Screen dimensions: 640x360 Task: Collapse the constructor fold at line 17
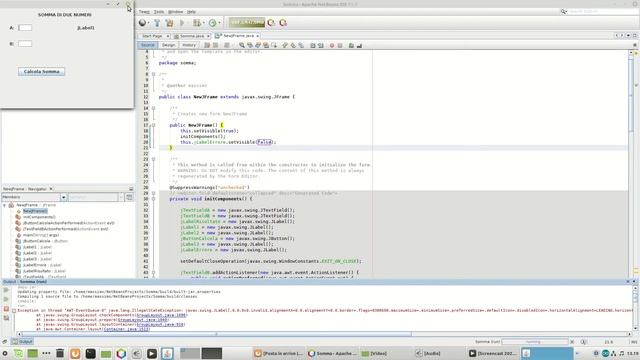(x=153, y=125)
